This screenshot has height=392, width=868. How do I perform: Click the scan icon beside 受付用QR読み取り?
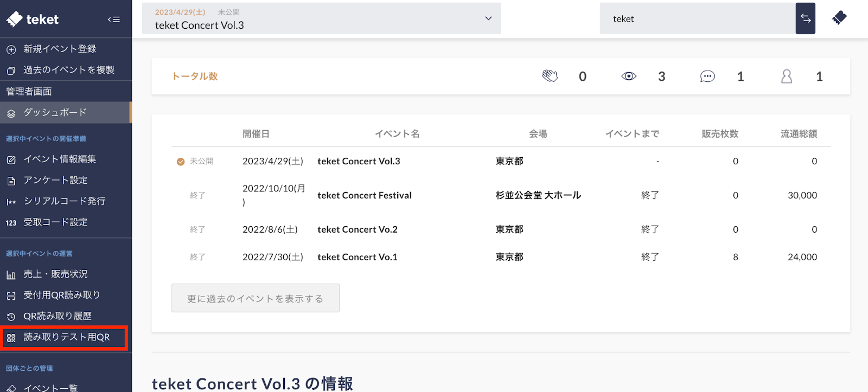11,296
